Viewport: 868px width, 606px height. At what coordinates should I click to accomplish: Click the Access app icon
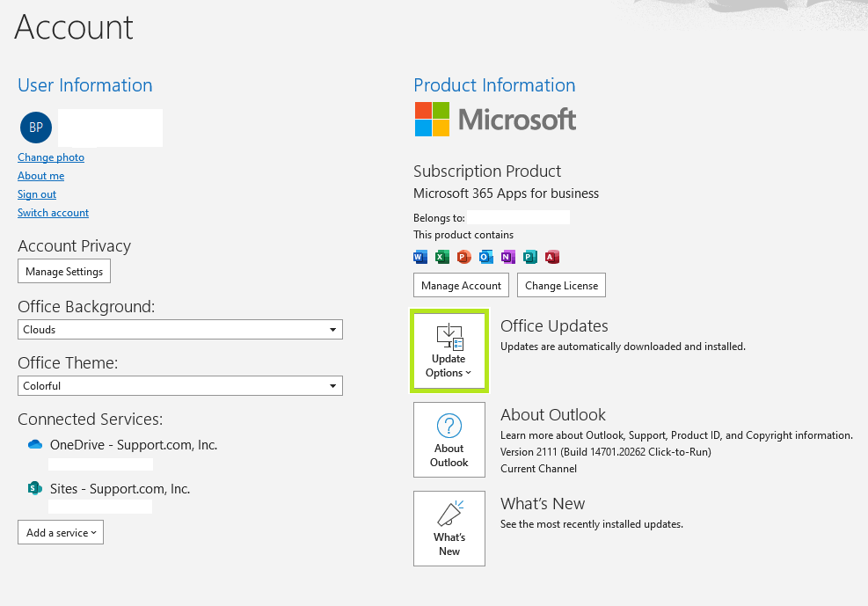click(x=552, y=257)
